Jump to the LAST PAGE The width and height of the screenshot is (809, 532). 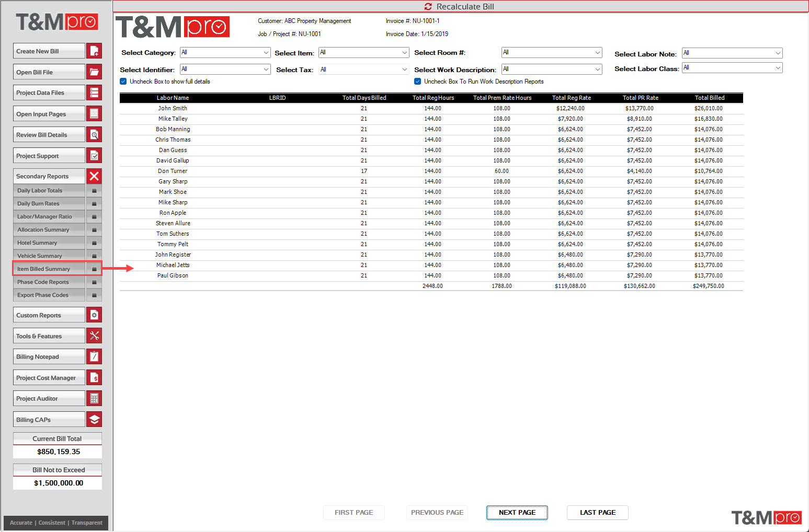(598, 513)
